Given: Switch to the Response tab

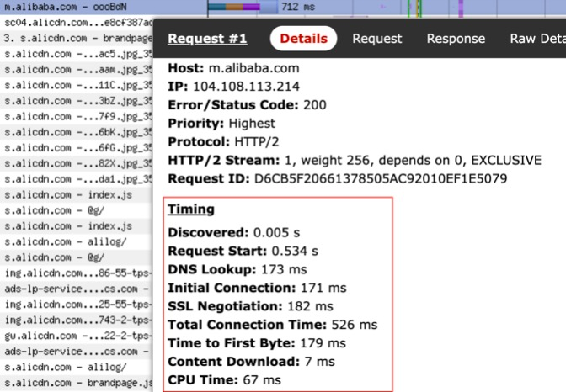Looking at the screenshot, I should pos(456,39).
